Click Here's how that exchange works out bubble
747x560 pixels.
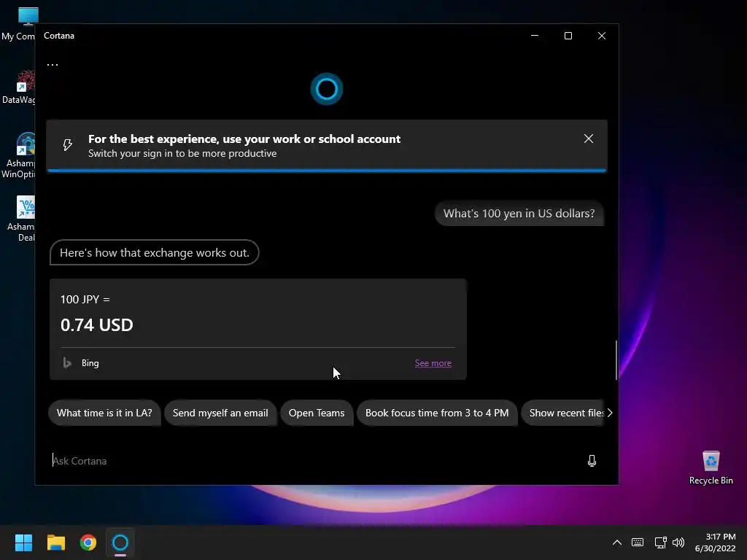click(155, 252)
